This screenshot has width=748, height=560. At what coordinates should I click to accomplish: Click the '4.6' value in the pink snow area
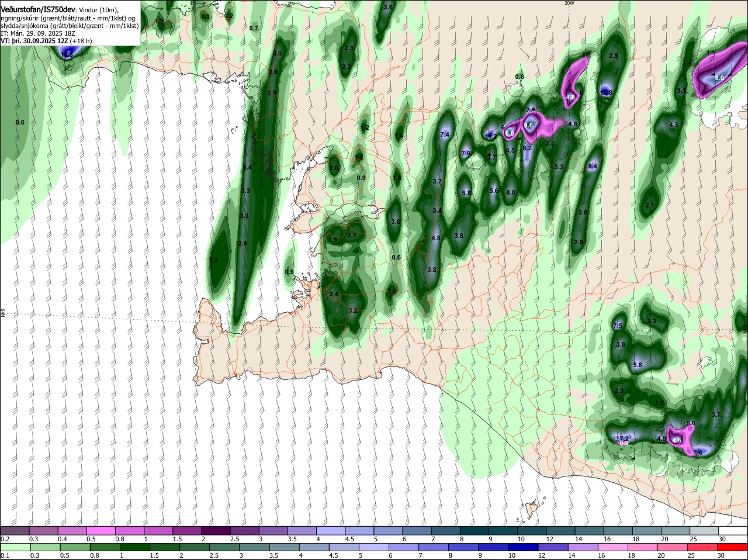[x=677, y=441]
